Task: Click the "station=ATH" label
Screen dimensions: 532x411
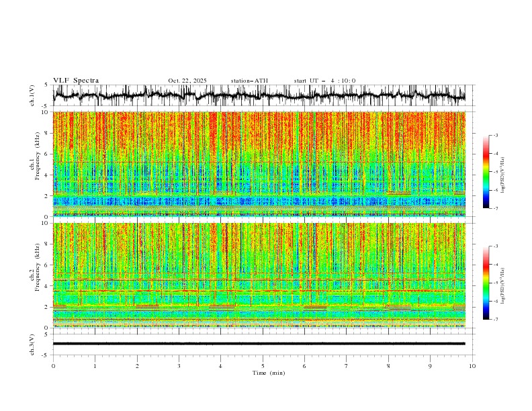Action: click(x=249, y=81)
